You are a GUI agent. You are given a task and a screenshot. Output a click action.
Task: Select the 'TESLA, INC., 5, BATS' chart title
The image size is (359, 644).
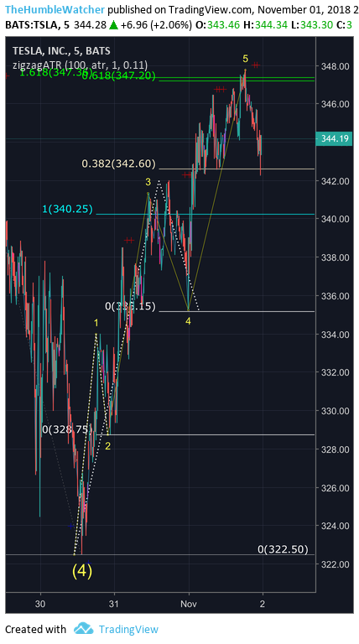[61, 51]
